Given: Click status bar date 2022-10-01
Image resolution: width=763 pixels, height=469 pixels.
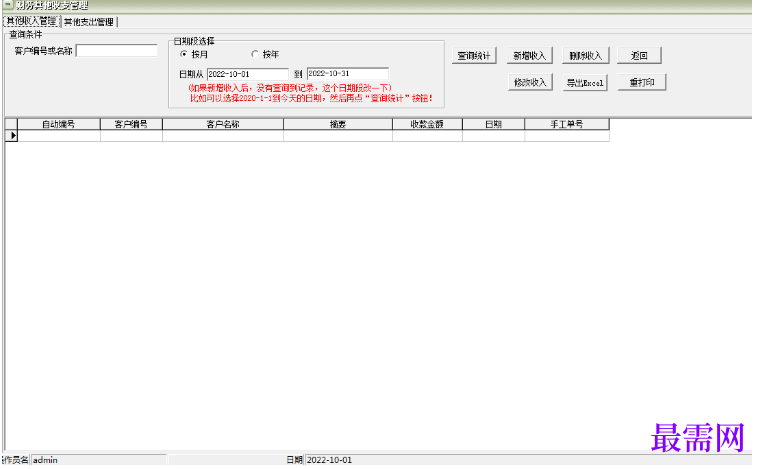Looking at the screenshot, I should pos(528,460).
